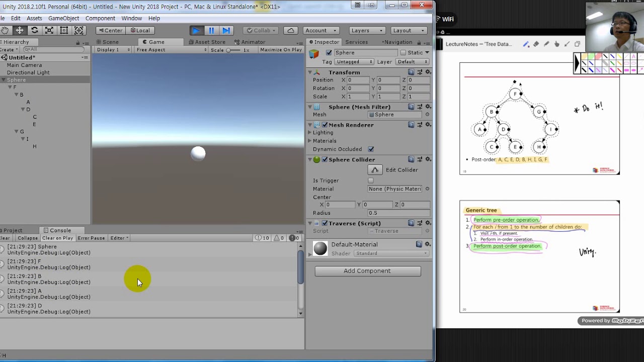644x362 pixels.
Task: Open the Layers dropdown in toolbar
Action: 367,30
